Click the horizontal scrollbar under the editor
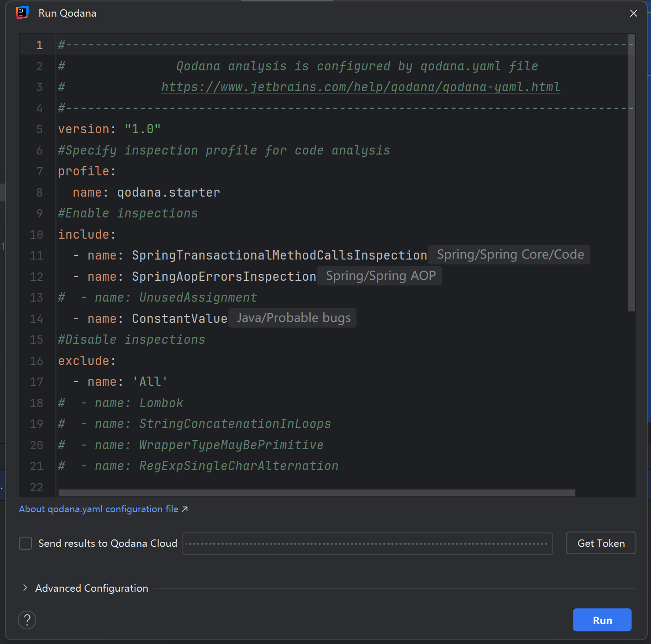This screenshot has height=644, width=651. tap(316, 493)
